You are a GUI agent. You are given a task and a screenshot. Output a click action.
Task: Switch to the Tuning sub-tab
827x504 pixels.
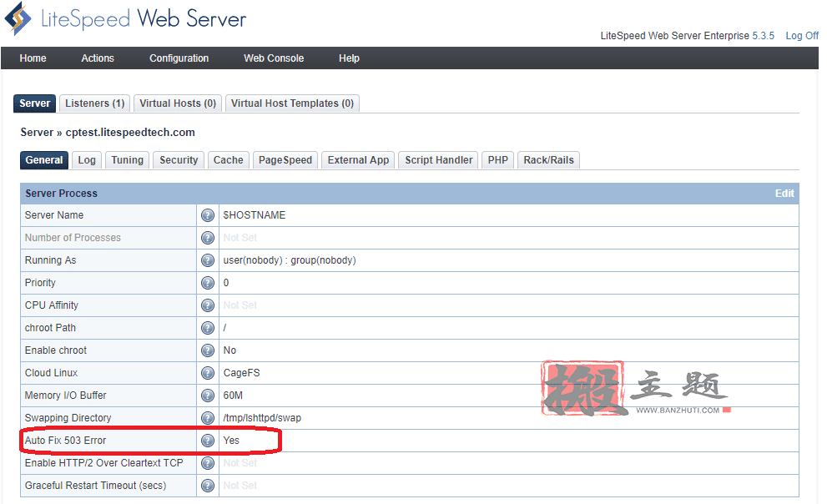(127, 160)
